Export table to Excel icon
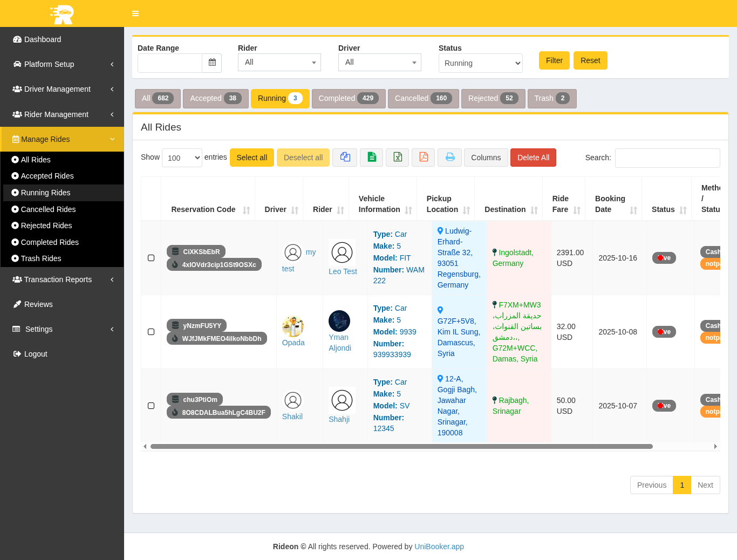The image size is (737, 560). [x=398, y=158]
